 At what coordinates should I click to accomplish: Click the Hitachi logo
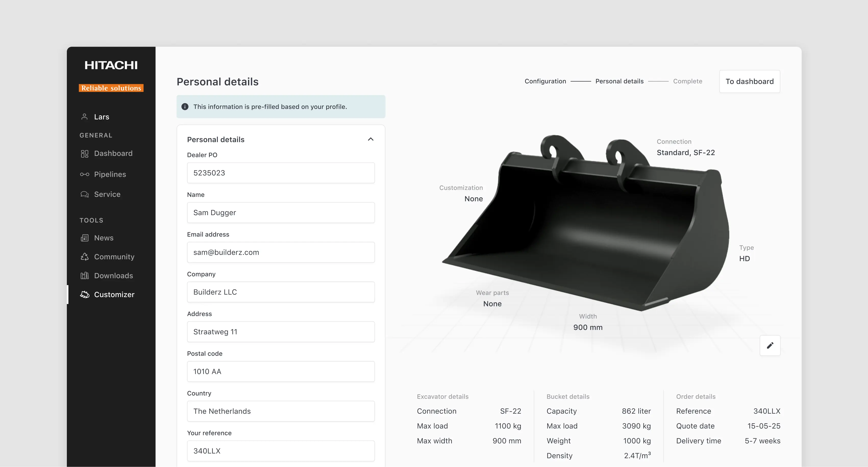111,65
